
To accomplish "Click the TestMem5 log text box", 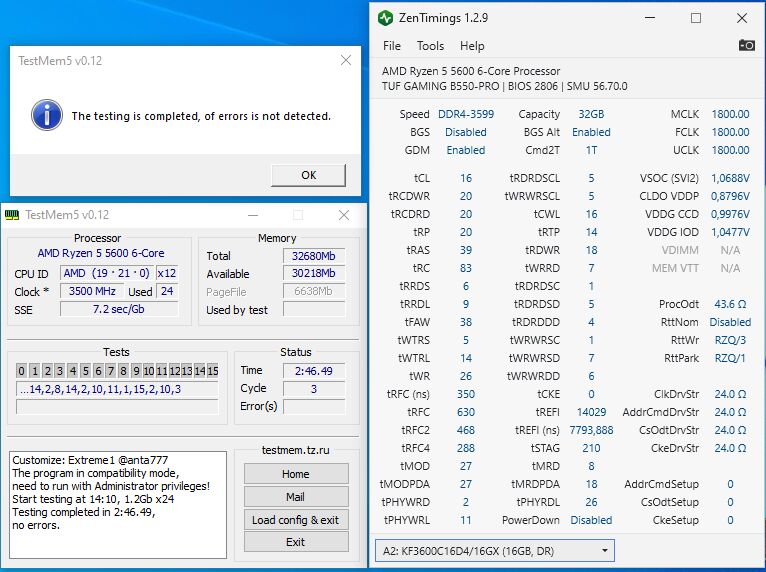I will pyautogui.click(x=118, y=505).
